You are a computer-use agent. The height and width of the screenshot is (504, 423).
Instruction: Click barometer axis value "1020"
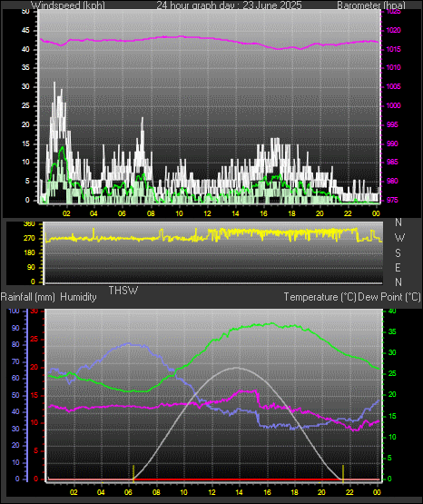tap(393, 30)
